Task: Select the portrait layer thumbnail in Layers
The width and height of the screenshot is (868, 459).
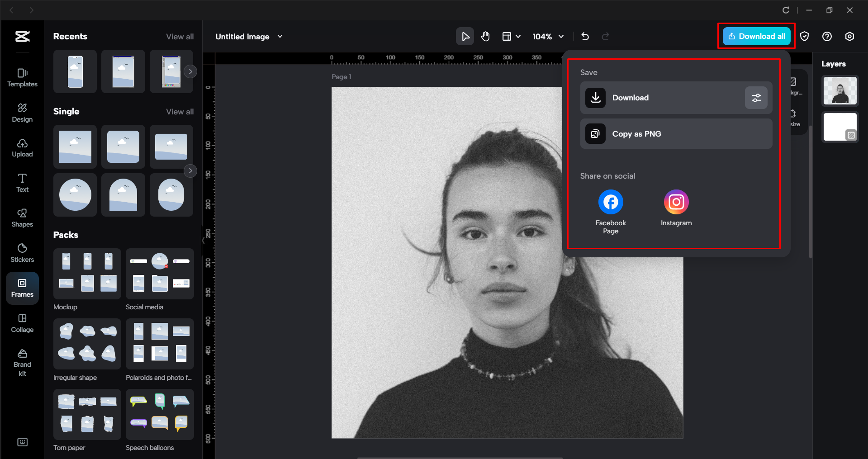Action: (x=840, y=90)
